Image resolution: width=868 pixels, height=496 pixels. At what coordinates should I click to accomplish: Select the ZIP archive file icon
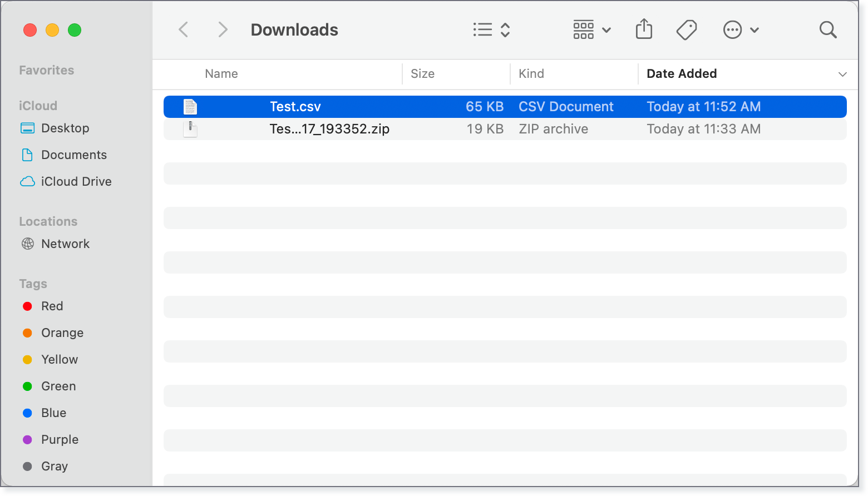point(190,129)
